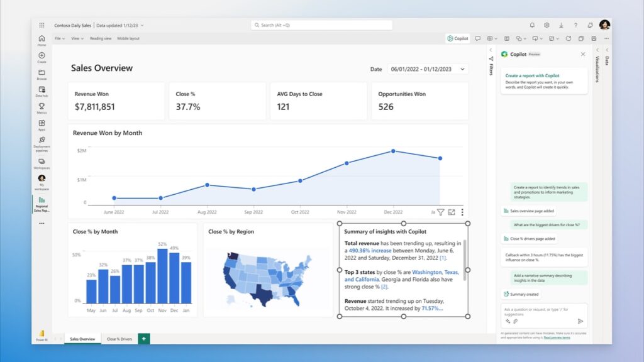The height and width of the screenshot is (362, 644).
Task: Show more sidebar options ellipsis
Action: click(42, 223)
